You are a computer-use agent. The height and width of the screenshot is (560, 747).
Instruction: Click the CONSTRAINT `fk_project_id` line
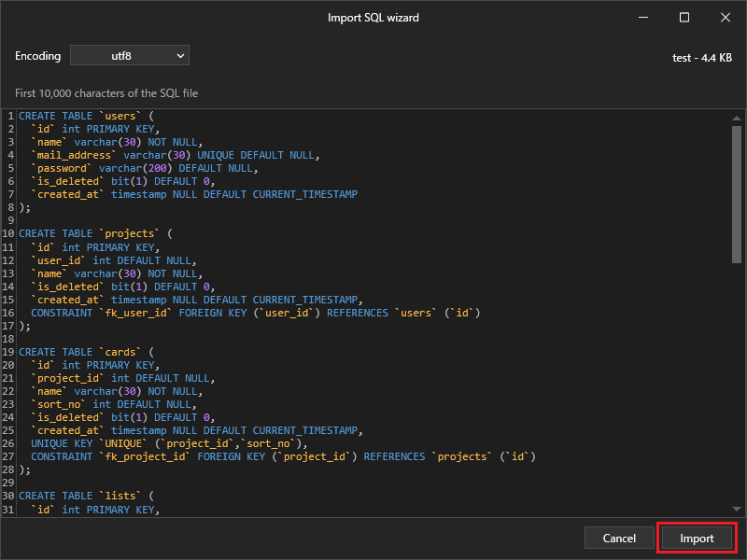pyautogui.click(x=283, y=456)
